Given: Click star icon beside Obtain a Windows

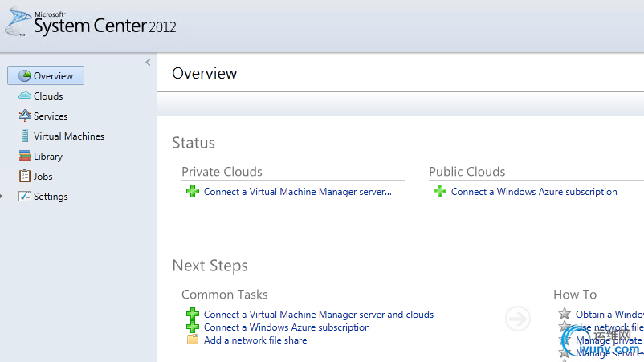Looking at the screenshot, I should pos(565,314).
